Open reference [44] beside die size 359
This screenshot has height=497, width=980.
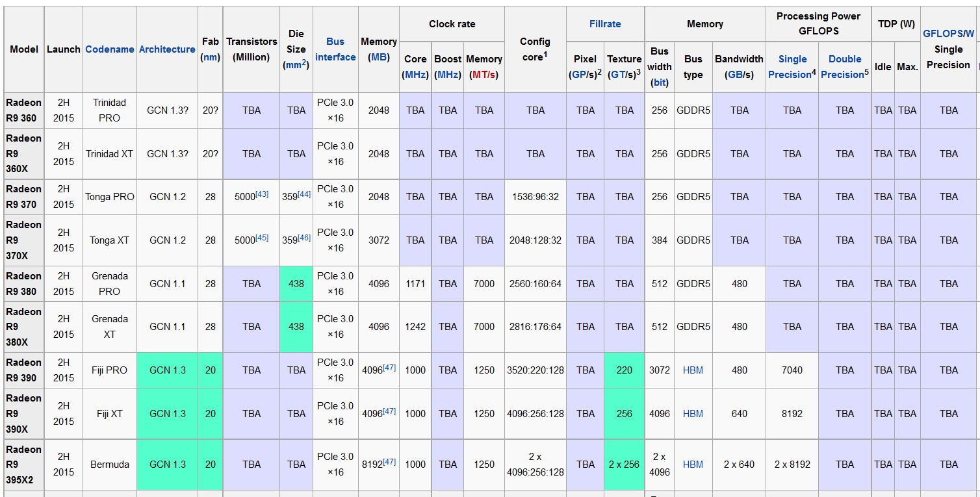coord(304,194)
